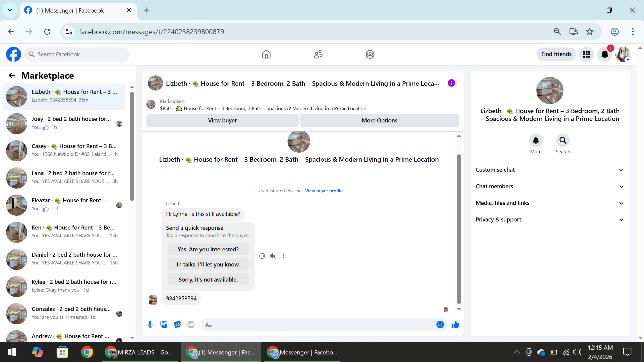Viewport: 644px width, 362px height.
Task: Choose a sticker icon
Action: pyautogui.click(x=177, y=325)
